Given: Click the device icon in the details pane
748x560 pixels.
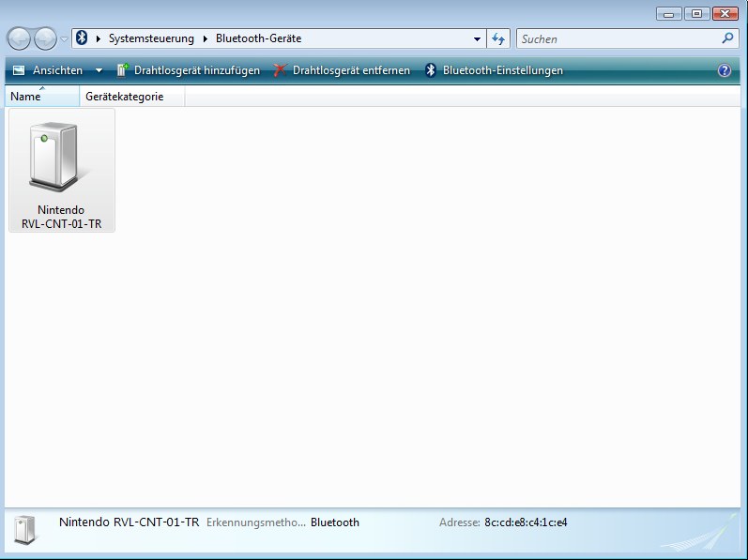Looking at the screenshot, I should tap(24, 529).
